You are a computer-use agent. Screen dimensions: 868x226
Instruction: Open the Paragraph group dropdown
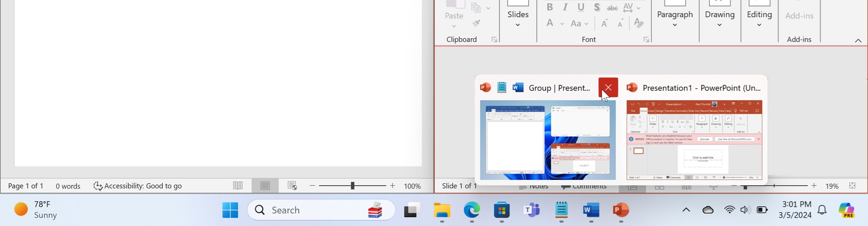(675, 18)
